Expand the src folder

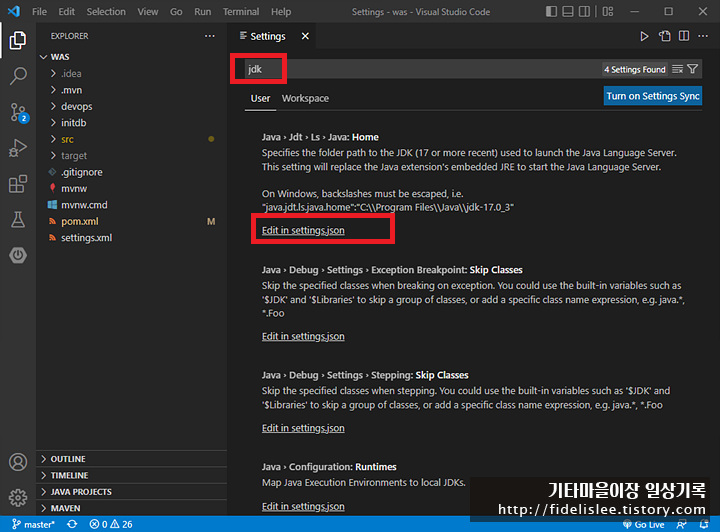(x=131, y=139)
